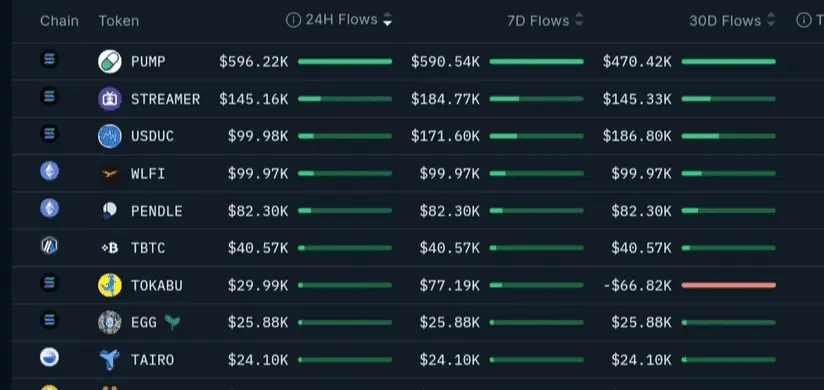Click the TOKABU yellow token icon
Image resolution: width=824 pixels, height=390 pixels.
[x=110, y=285]
